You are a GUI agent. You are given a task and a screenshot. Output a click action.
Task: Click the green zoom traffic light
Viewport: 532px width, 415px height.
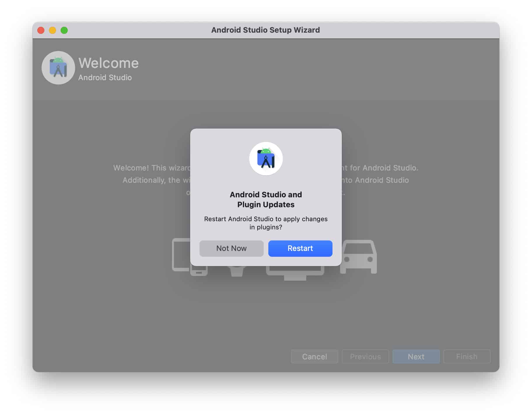point(64,30)
